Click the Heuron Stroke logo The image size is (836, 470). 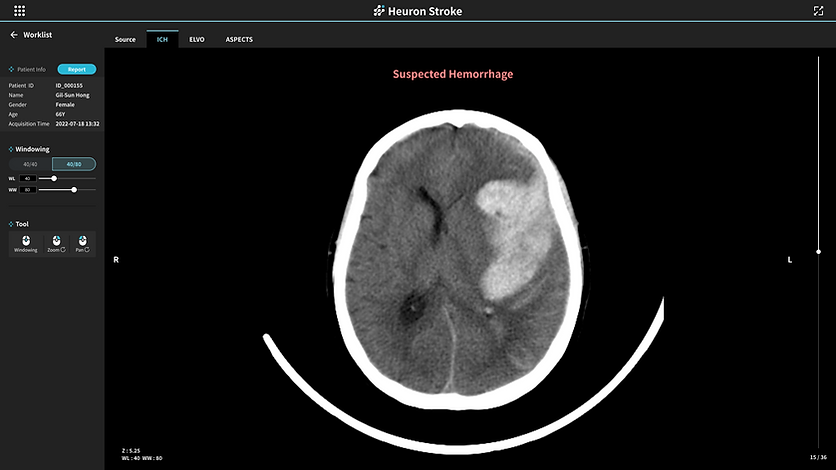(x=418, y=11)
